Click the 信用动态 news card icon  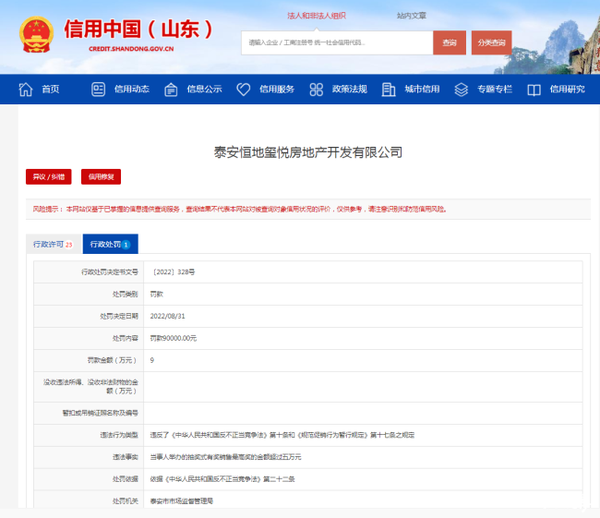pyautogui.click(x=98, y=90)
